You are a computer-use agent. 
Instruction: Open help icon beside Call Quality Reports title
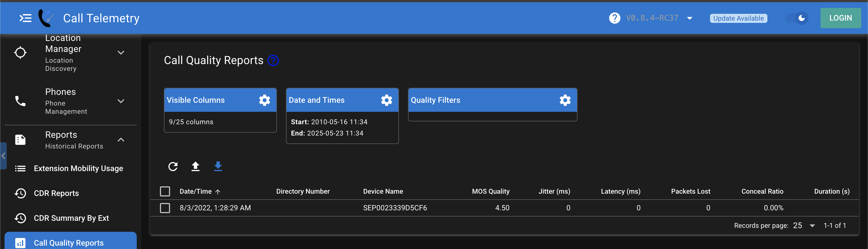[273, 61]
